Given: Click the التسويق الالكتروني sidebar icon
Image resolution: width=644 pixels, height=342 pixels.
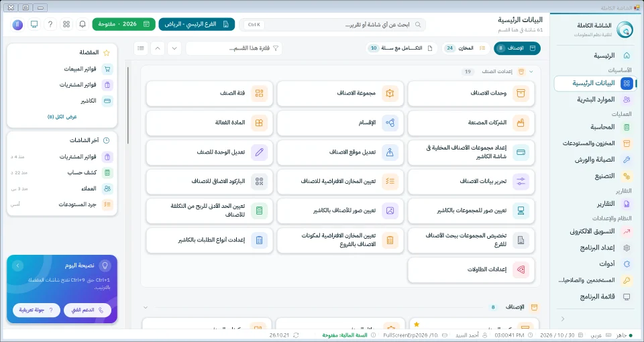Looking at the screenshot, I should point(627,231).
